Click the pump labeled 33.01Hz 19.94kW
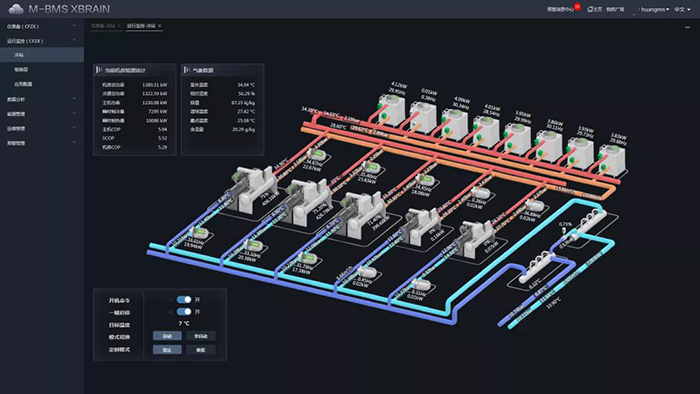The width and height of the screenshot is (700, 394). pos(200,234)
